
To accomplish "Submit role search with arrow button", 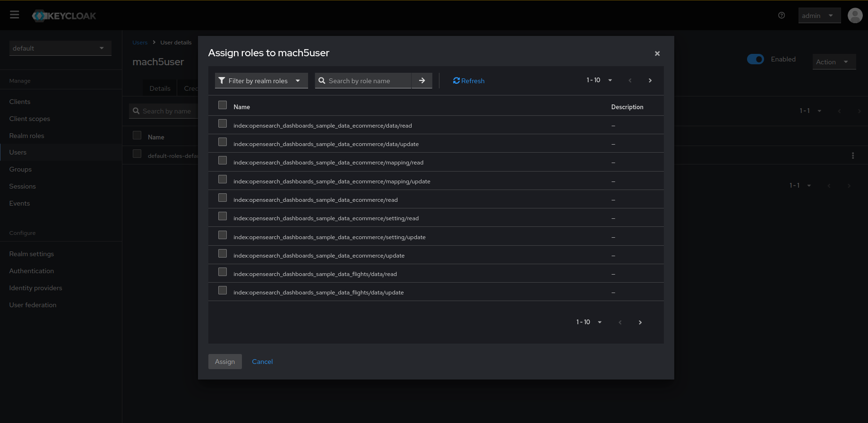I will [422, 81].
